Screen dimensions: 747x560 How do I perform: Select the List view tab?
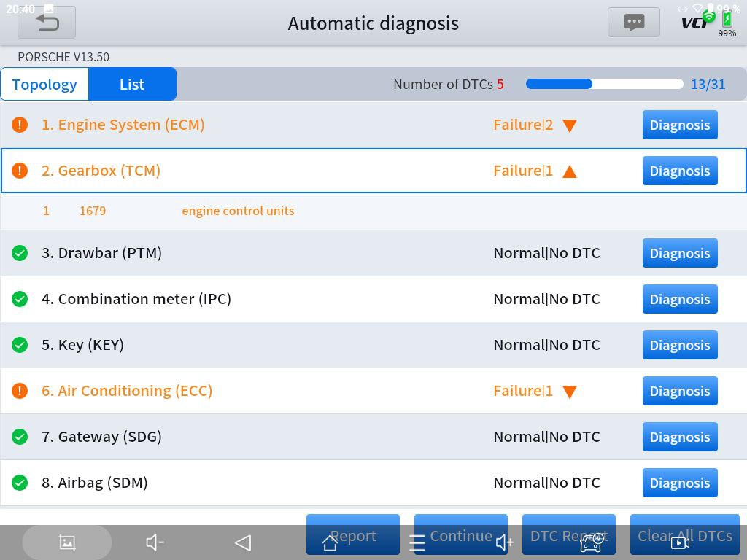[x=132, y=85]
